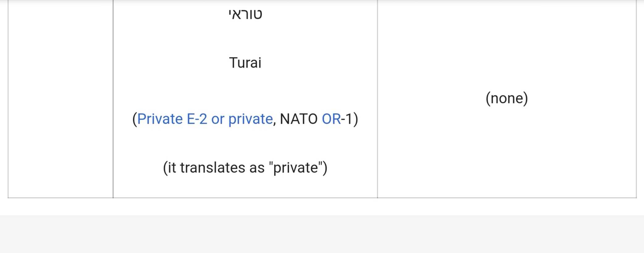Viewport: 644px width, 253px height.
Task: Click the word "Private" starting the blue link
Action: point(160,119)
